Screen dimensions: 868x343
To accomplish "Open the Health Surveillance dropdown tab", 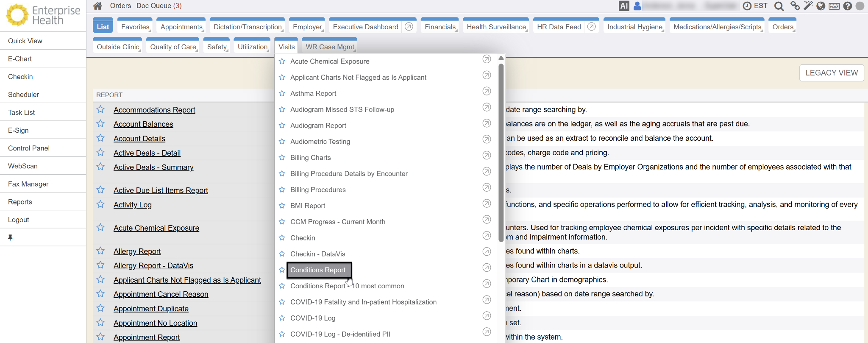I will coord(496,27).
